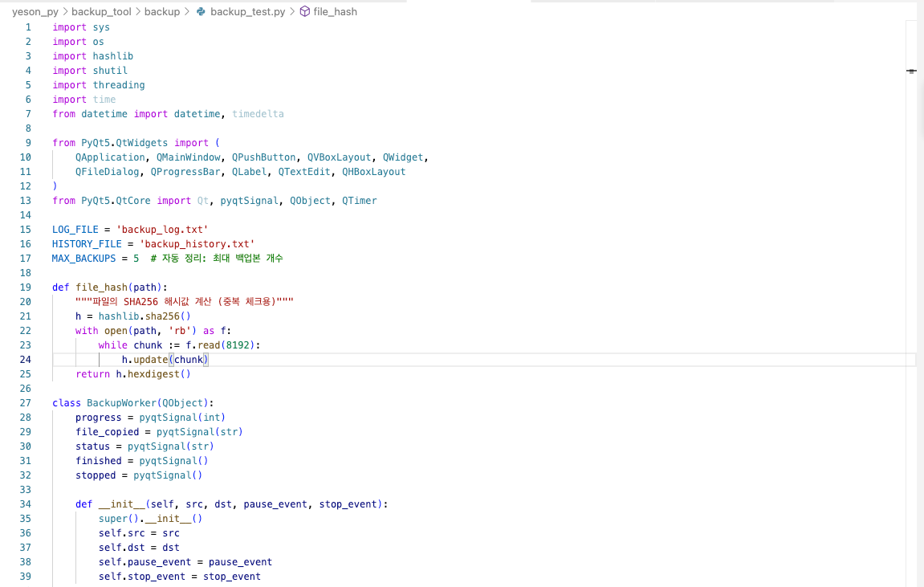Click 'status' signal on line 30
Viewport: 924px width, 587px height.
92,446
